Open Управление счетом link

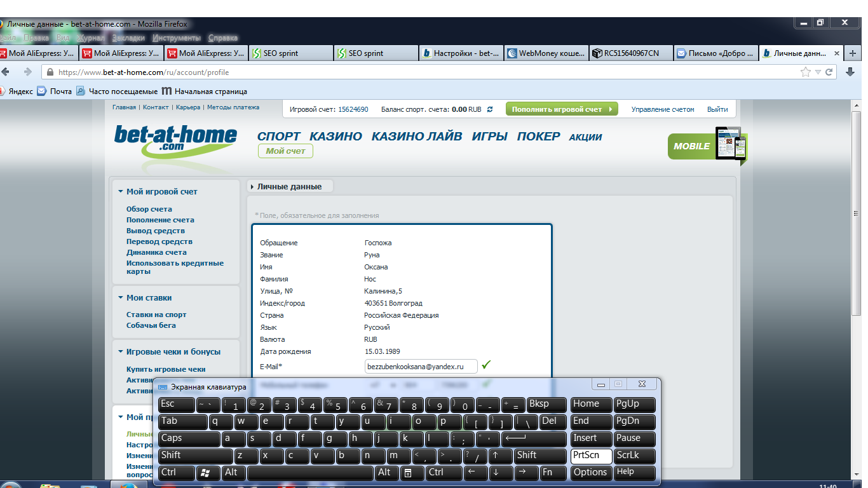click(x=663, y=109)
